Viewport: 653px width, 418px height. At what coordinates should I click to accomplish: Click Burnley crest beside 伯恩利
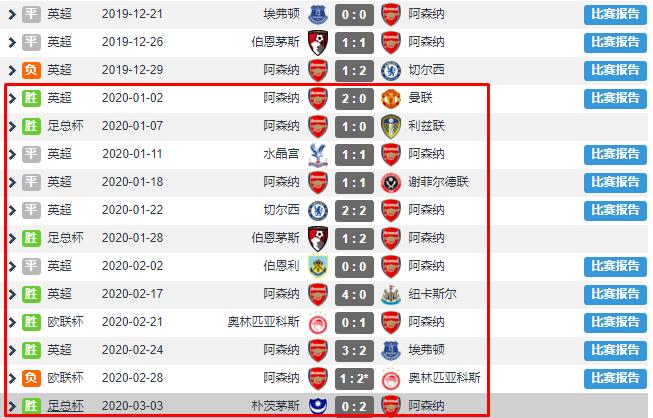319,266
